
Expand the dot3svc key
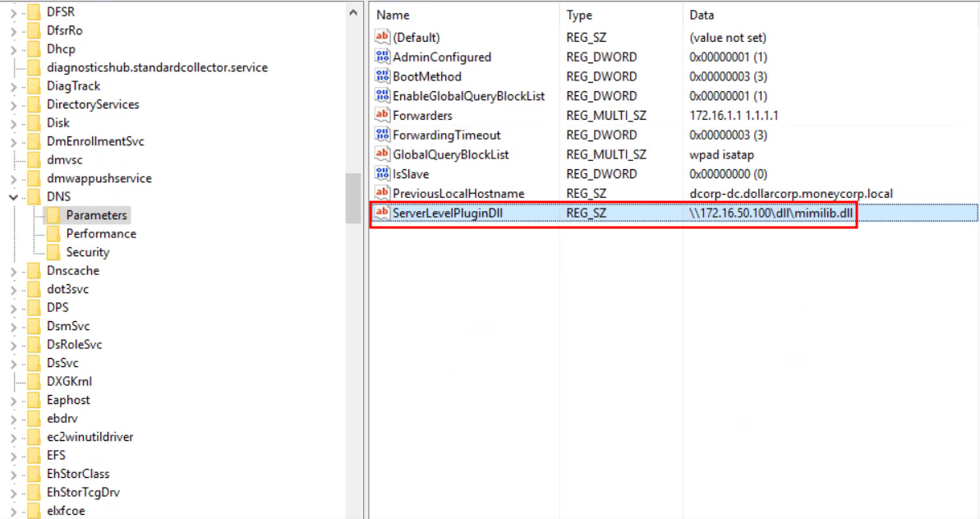click(x=13, y=289)
